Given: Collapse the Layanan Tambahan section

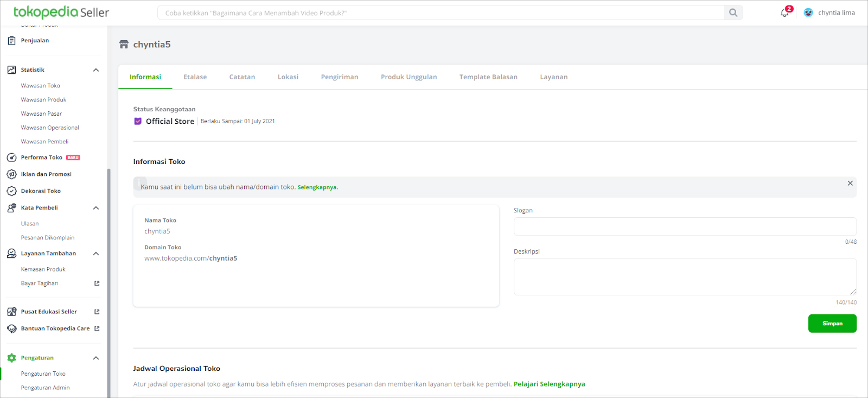Looking at the screenshot, I should pyautogui.click(x=96, y=254).
